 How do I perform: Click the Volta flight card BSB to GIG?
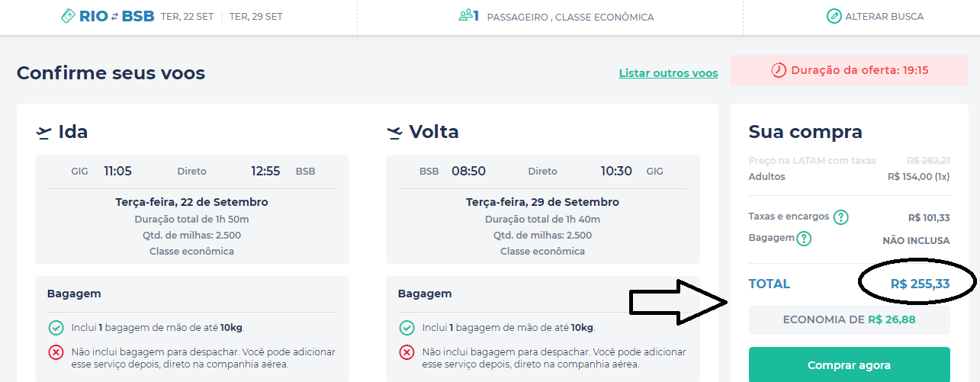coord(543,209)
